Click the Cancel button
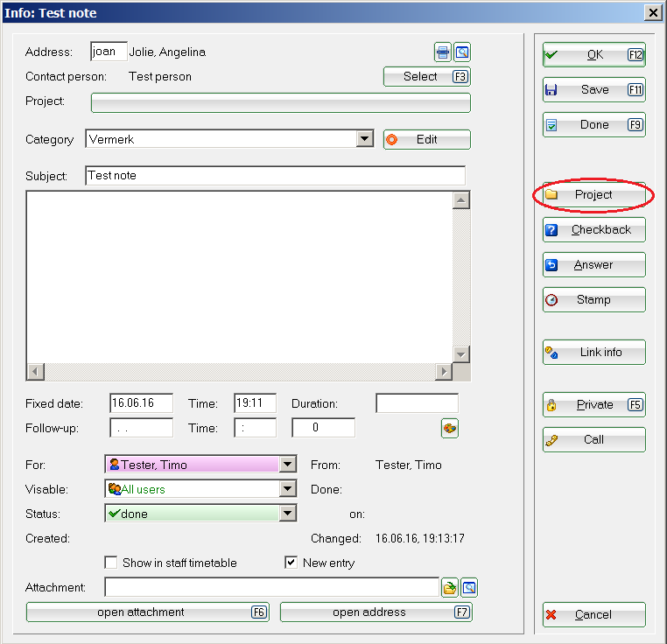667x644 pixels. click(593, 615)
